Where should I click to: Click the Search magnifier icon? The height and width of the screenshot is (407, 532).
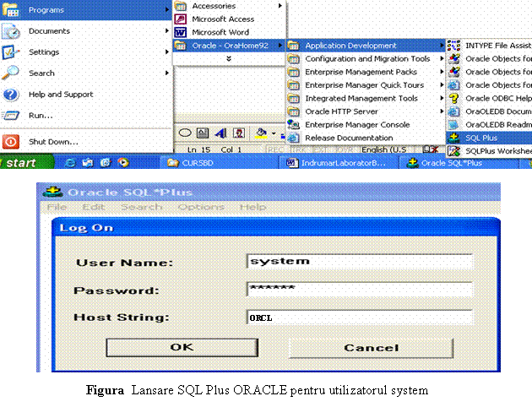(x=10, y=73)
